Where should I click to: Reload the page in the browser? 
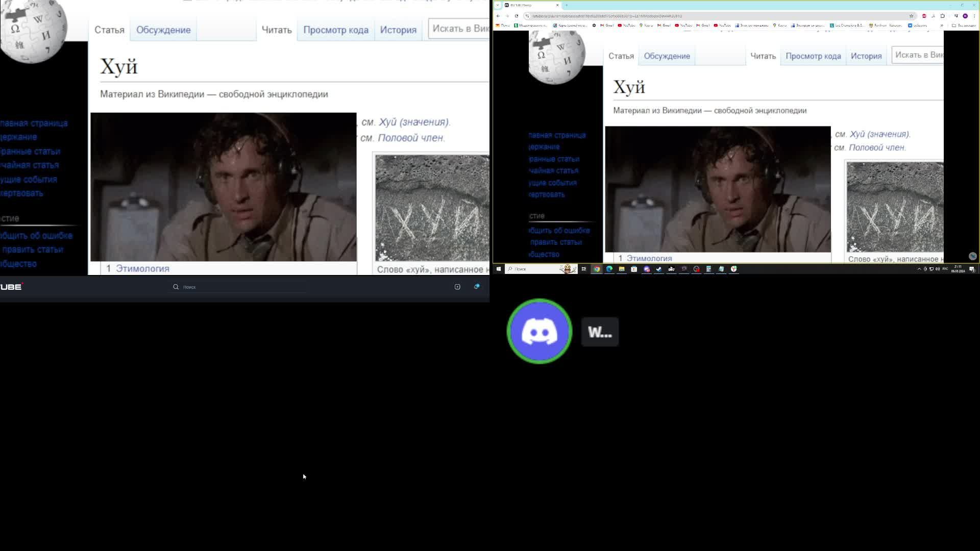pos(517,16)
